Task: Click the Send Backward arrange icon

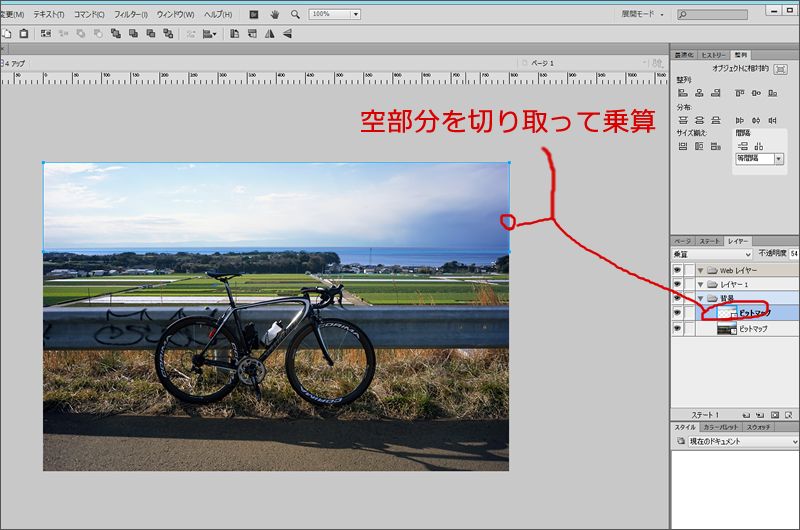Action: click(151, 34)
